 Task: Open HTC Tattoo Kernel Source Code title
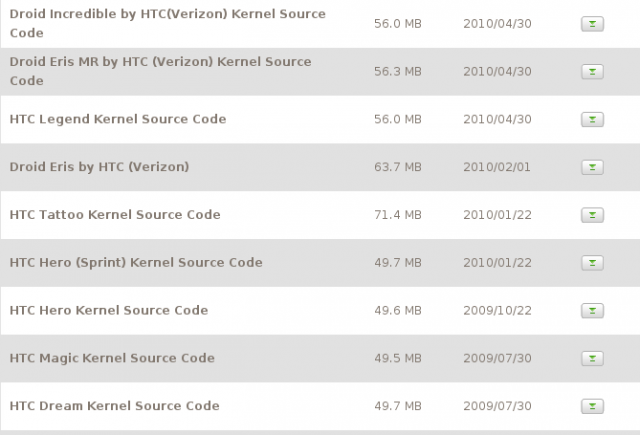tap(115, 215)
